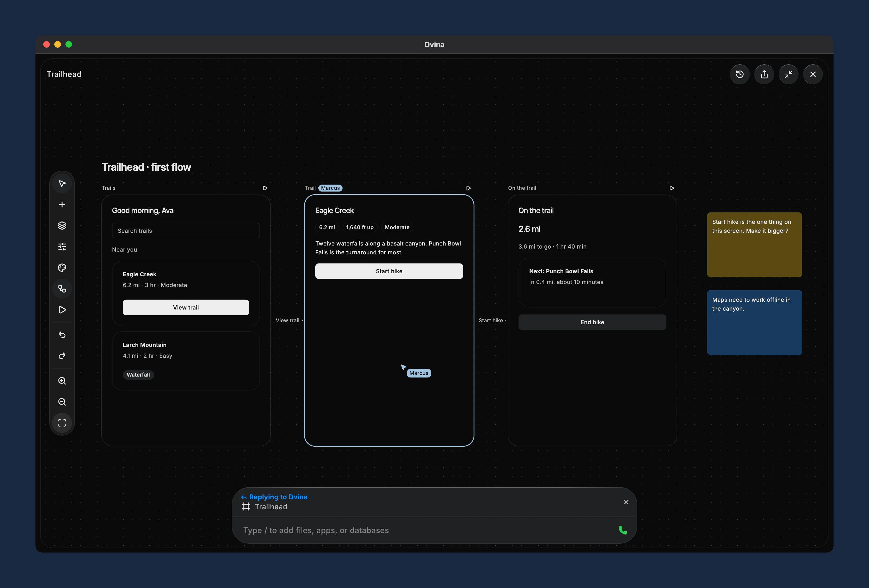Click the toolbar play preview icon
Viewport: 869px width, 588px height.
click(62, 310)
